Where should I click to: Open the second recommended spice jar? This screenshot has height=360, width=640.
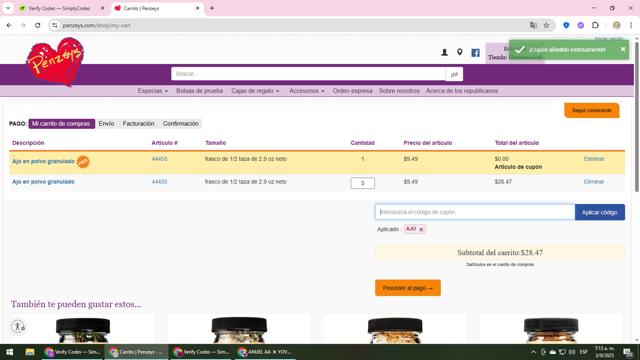pyautogui.click(x=239, y=329)
